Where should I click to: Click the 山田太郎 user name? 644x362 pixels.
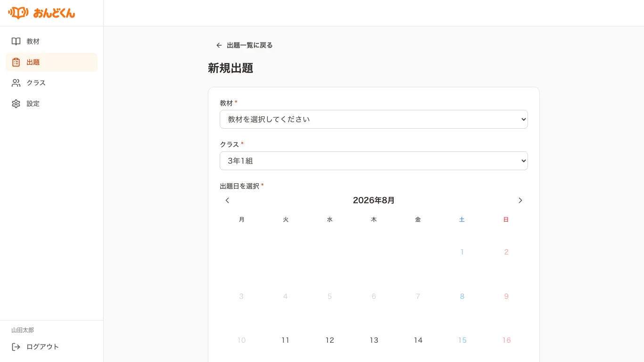tap(23, 330)
